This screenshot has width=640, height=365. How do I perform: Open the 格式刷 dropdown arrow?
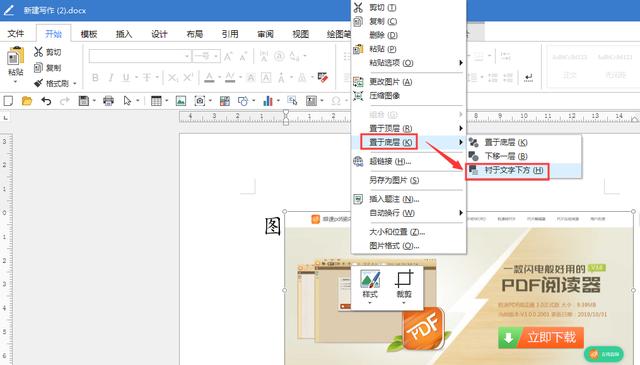coord(75,84)
